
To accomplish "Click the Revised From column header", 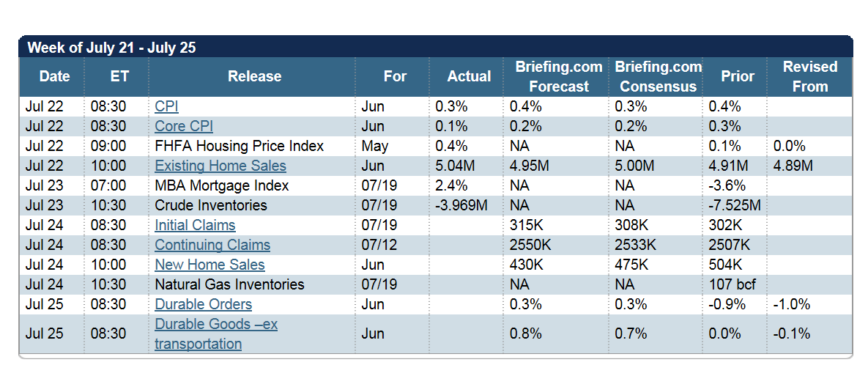I will [x=809, y=76].
